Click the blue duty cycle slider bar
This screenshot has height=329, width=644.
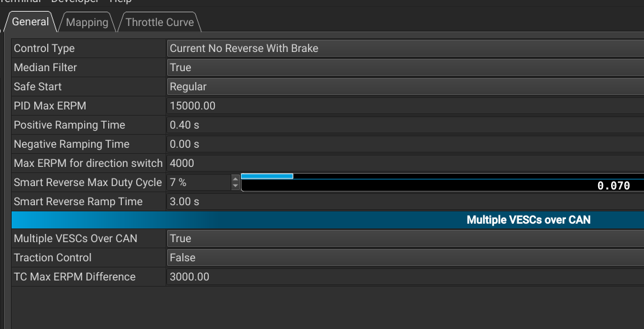pyautogui.click(x=267, y=176)
